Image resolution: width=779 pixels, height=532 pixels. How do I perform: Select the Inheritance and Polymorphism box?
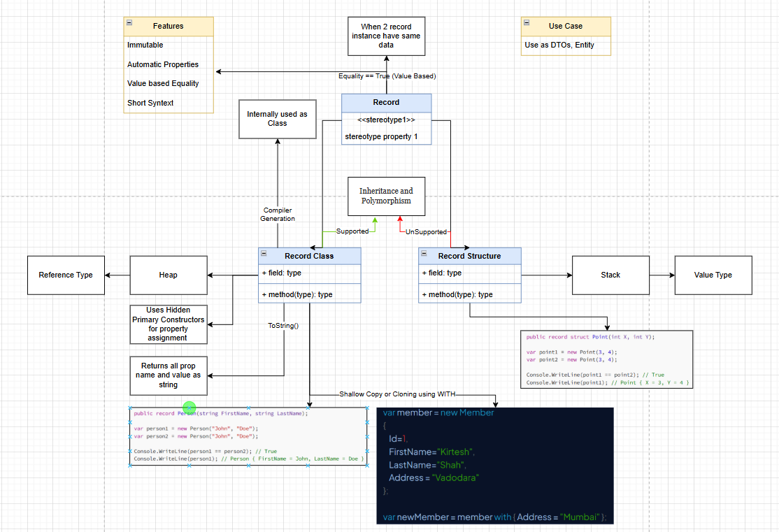386,196
